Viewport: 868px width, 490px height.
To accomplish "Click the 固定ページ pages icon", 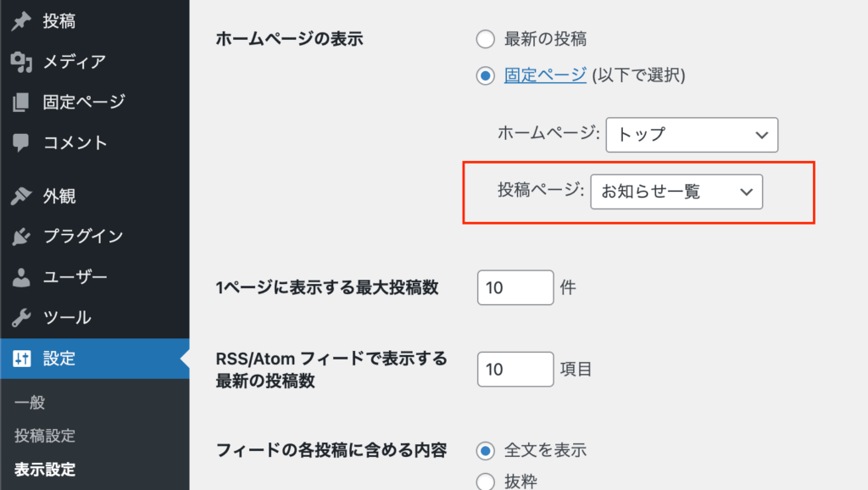I will coord(21,103).
